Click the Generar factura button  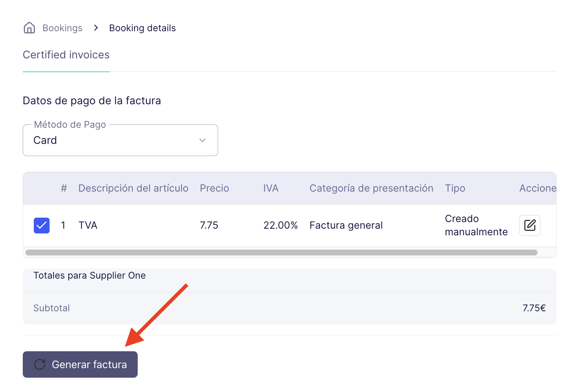(x=80, y=364)
